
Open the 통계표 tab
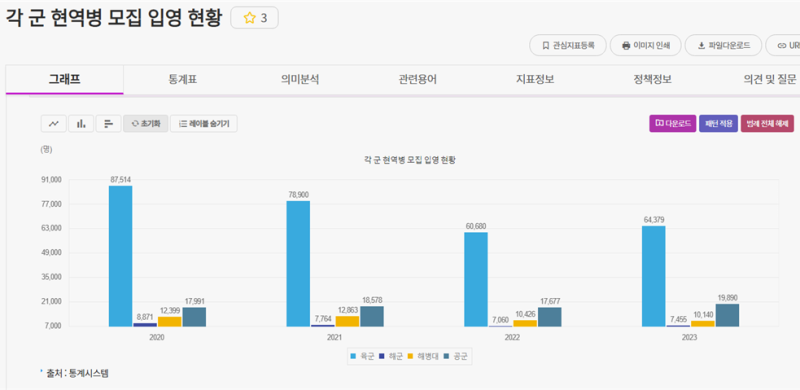click(182, 80)
